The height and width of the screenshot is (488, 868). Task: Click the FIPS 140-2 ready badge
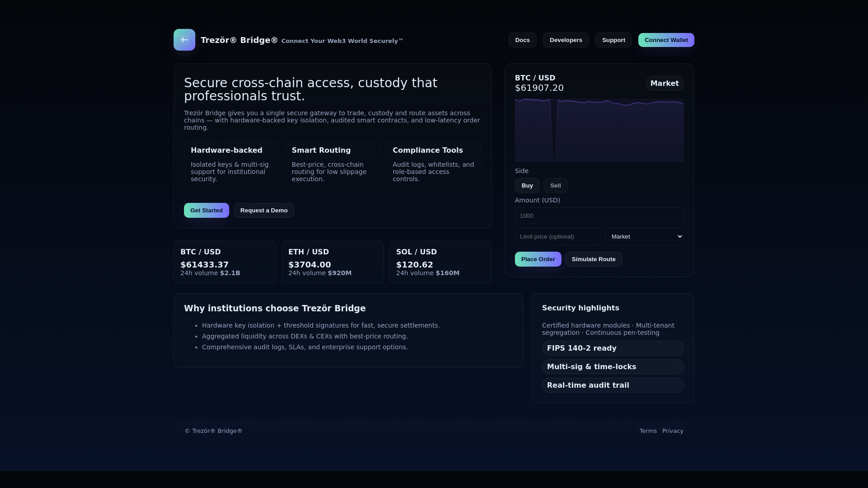point(613,348)
